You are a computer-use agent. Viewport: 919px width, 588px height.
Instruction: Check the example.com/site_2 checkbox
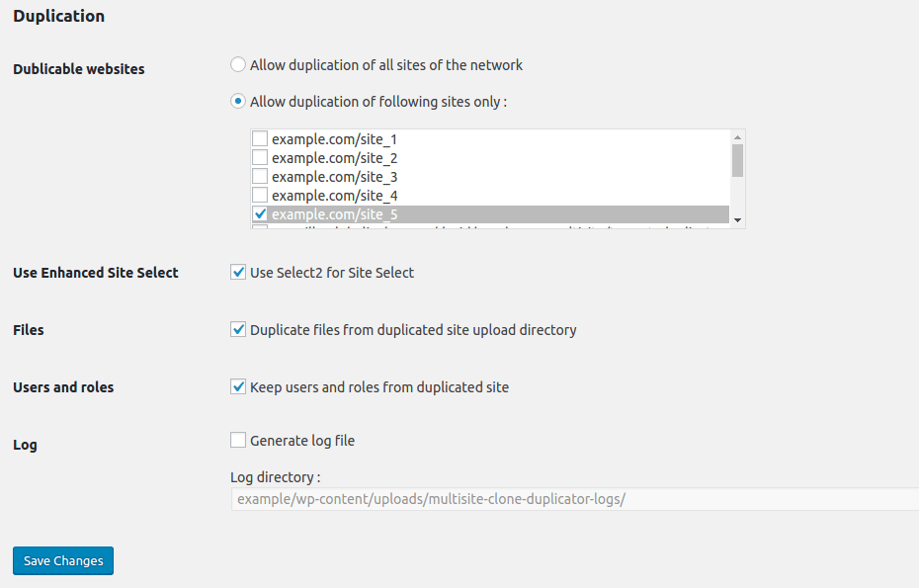260,158
